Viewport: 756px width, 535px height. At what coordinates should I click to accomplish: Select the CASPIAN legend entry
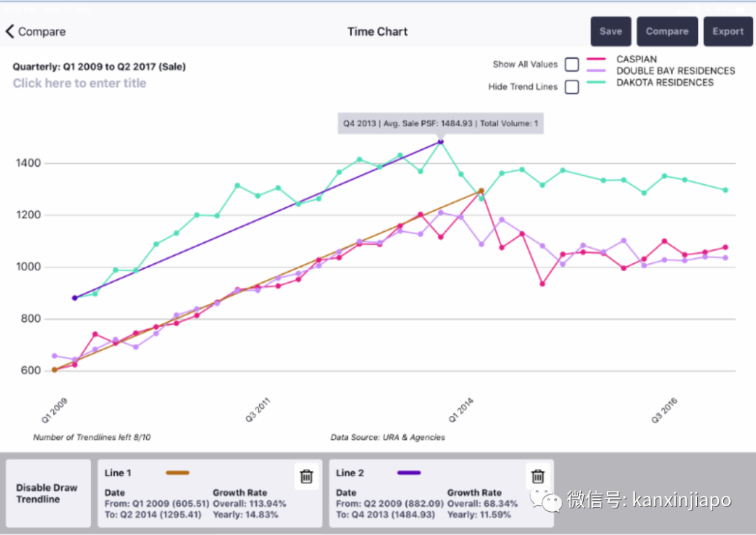click(x=636, y=60)
